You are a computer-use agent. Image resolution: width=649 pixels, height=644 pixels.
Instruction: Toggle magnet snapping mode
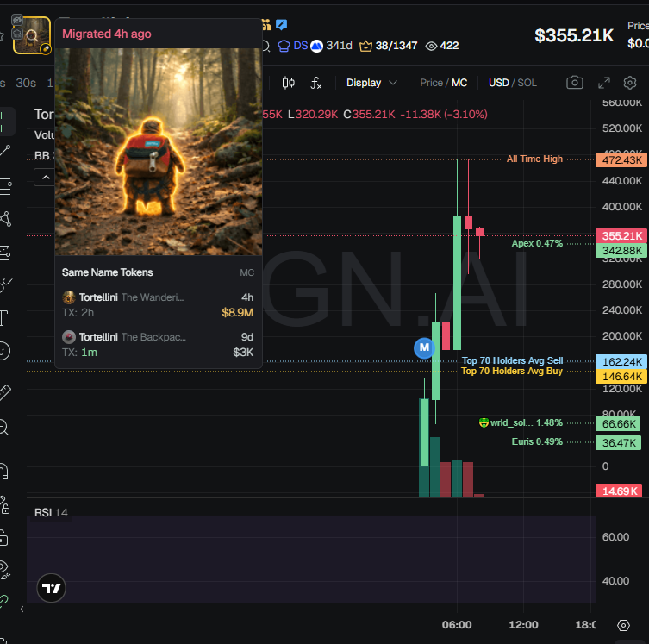click(4, 471)
